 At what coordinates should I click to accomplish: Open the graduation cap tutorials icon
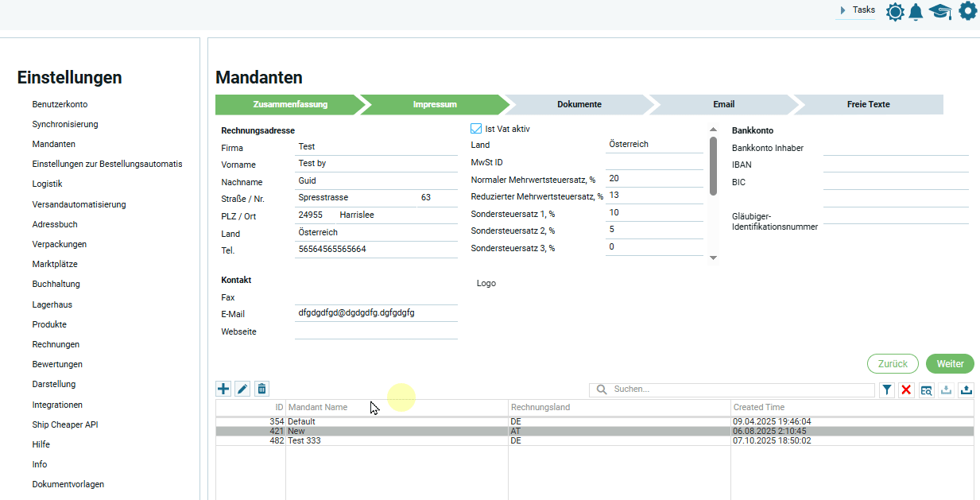940,11
